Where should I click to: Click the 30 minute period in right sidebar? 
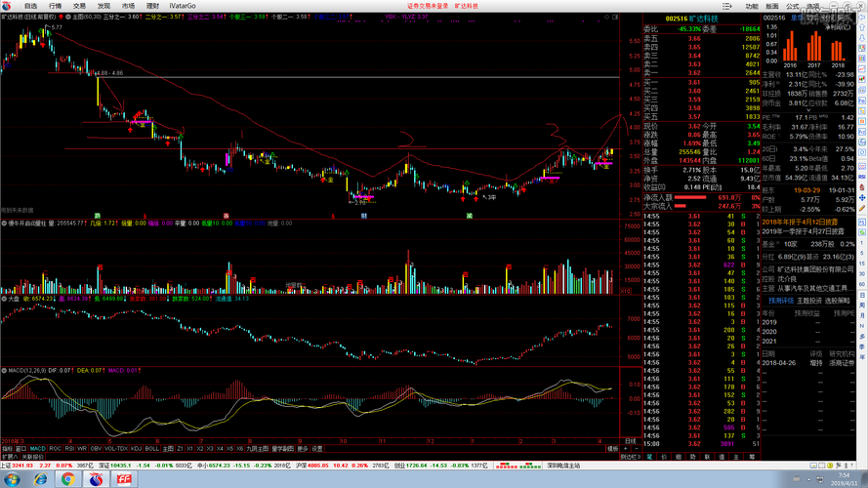(x=862, y=275)
